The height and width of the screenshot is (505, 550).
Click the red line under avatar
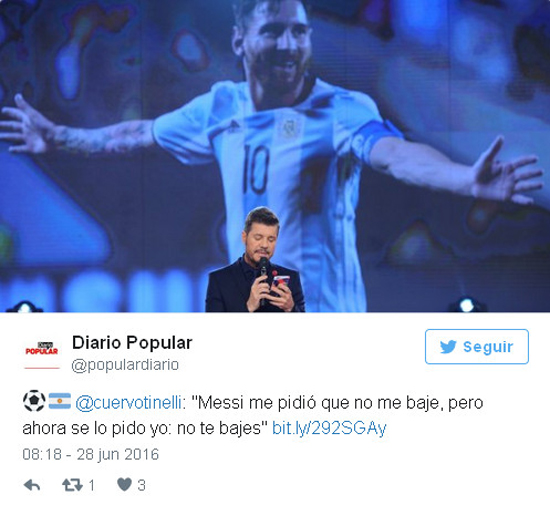(42, 368)
